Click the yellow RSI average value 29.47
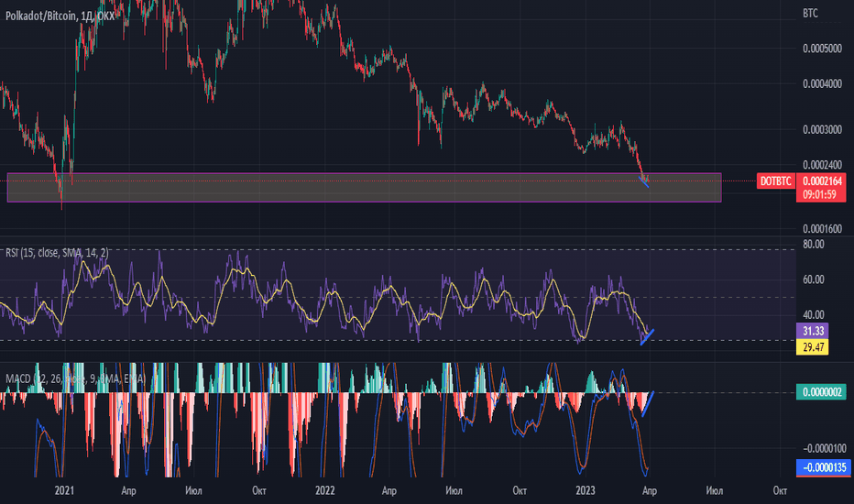The width and height of the screenshot is (854, 504). 813,347
